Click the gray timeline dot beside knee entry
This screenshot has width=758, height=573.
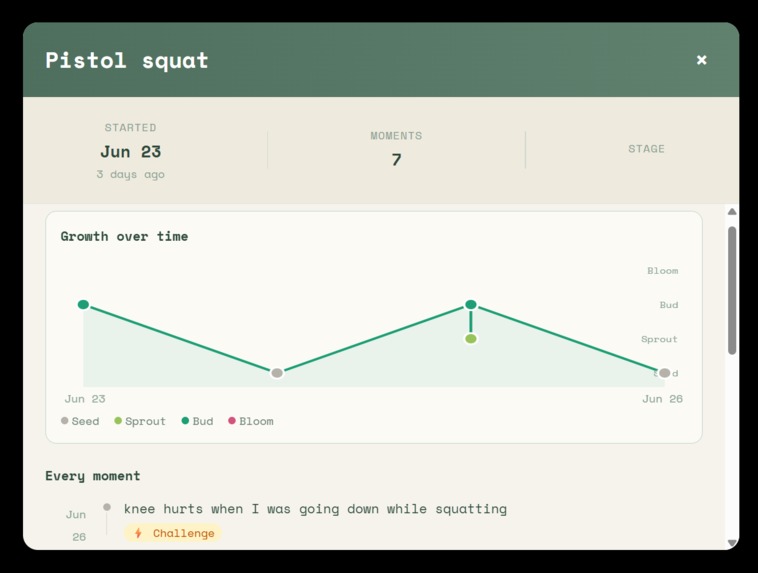107,507
